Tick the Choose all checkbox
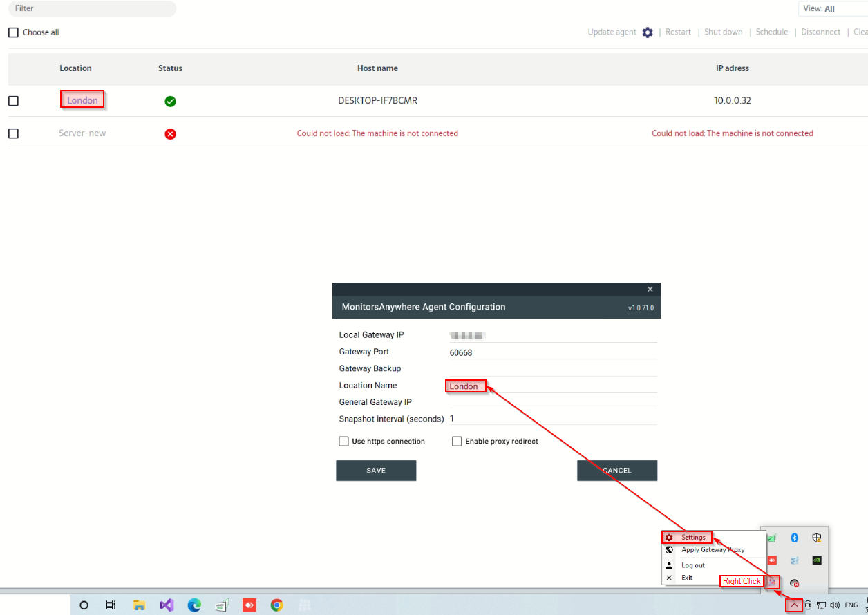Viewport: 868px width, 615px height. [13, 32]
